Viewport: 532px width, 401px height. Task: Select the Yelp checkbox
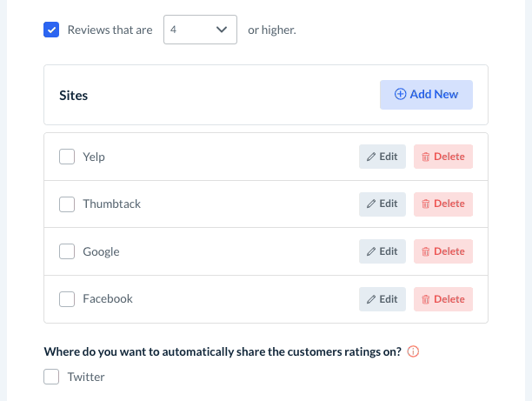(x=67, y=157)
